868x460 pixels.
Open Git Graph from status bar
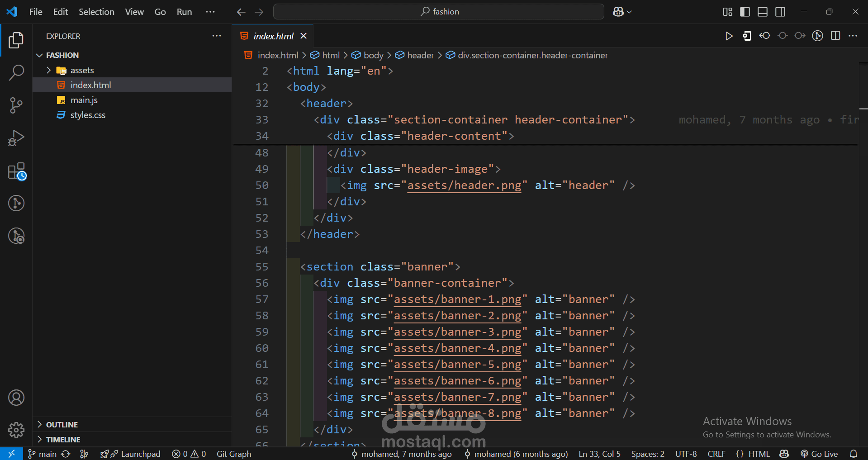[x=234, y=454]
